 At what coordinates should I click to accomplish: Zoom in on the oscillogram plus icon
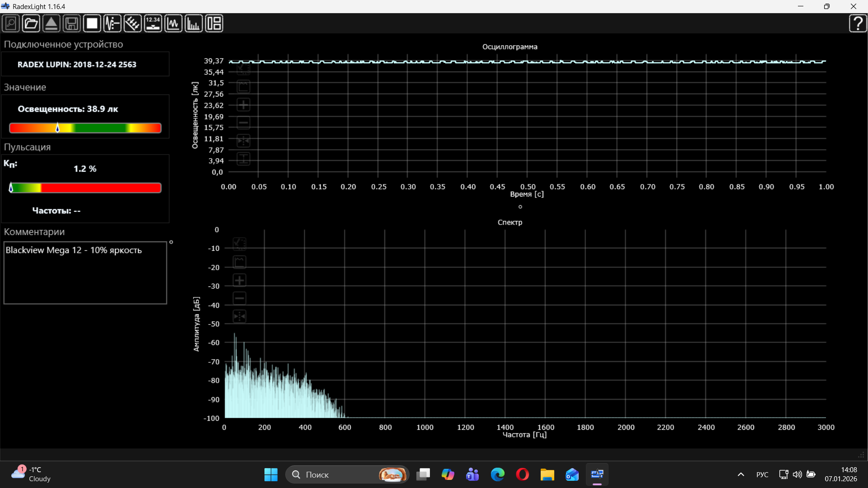(x=243, y=105)
